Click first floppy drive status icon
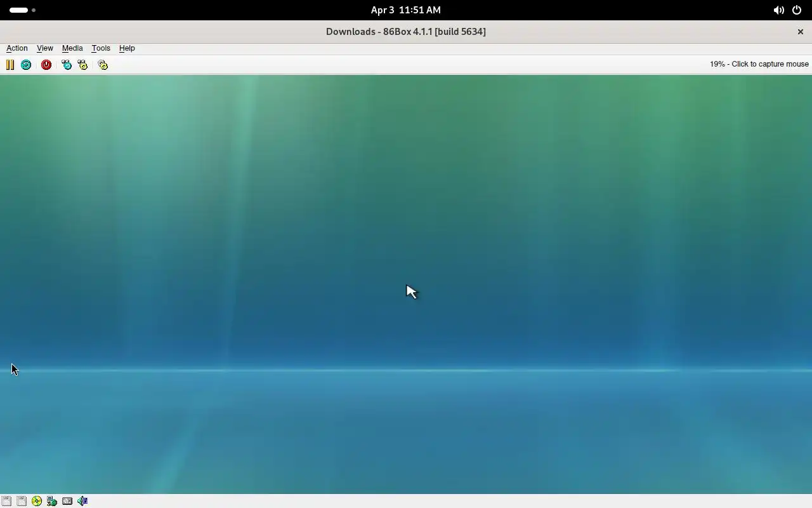The image size is (812, 508). [x=6, y=501]
